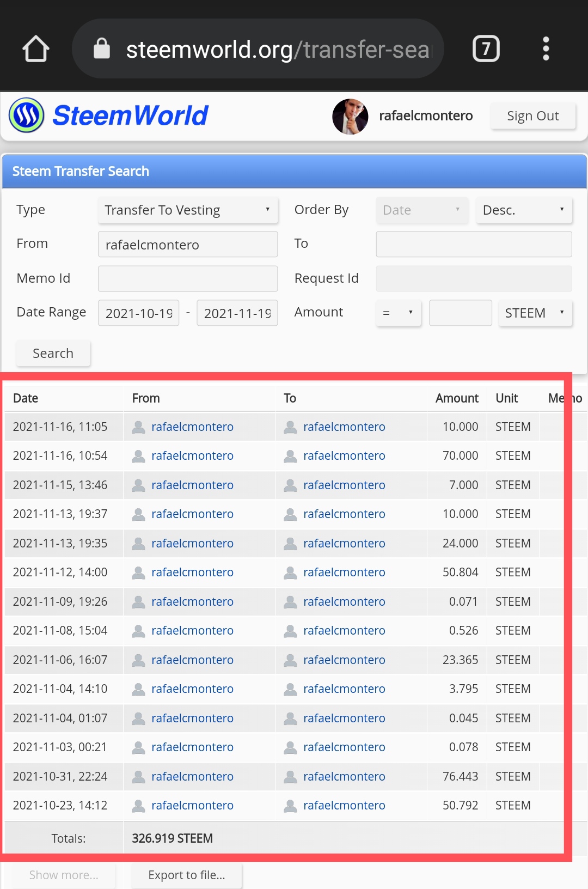Image resolution: width=588 pixels, height=889 pixels.
Task: Click From rafaelcmontero link in 2021-11-16, 11:05 row
Action: [192, 427]
